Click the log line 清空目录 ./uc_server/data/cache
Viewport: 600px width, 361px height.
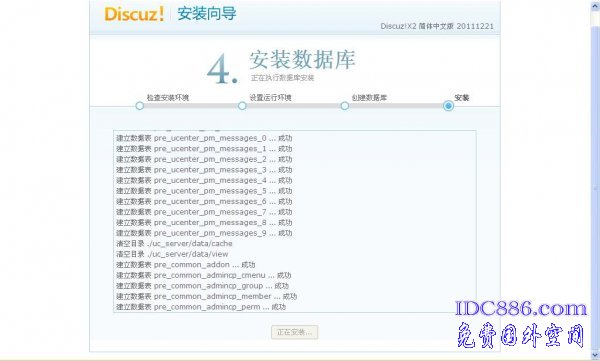[x=174, y=243]
